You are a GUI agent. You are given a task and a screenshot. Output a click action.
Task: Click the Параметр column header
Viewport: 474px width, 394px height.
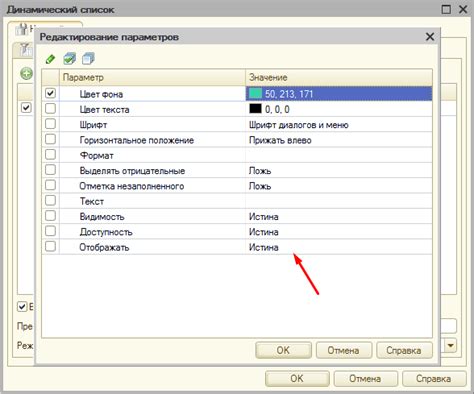(x=153, y=78)
